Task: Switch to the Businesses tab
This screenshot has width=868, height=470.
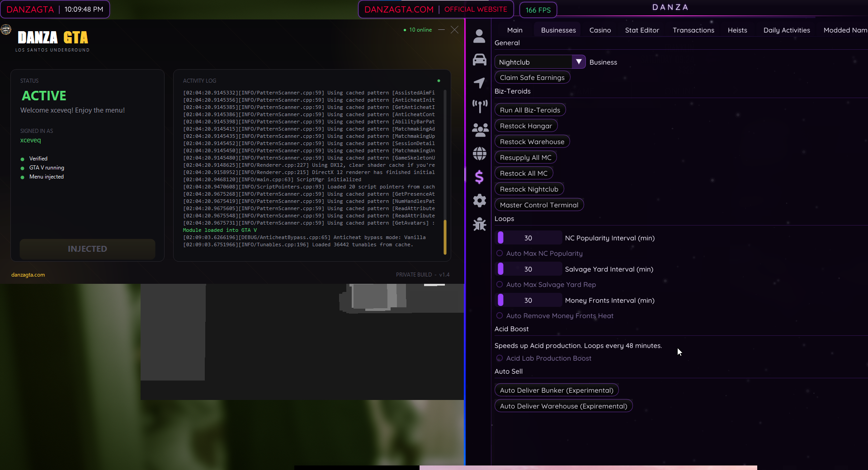Action: (558, 30)
